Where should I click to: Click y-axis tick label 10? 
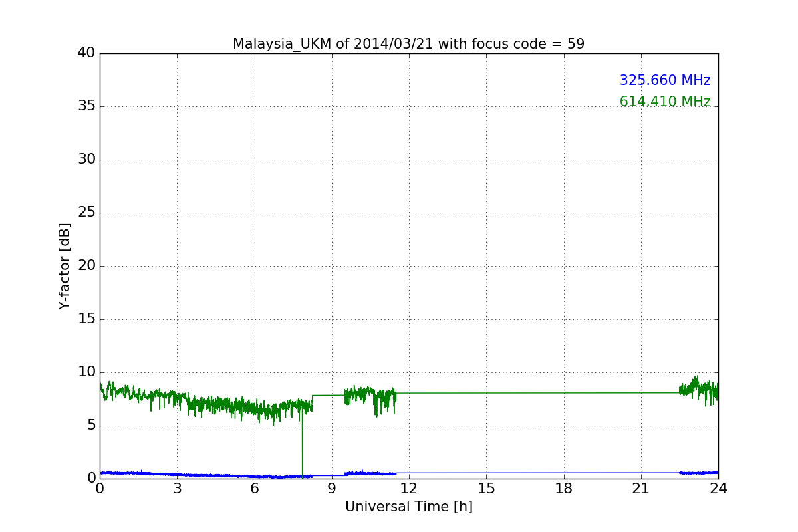pos(86,372)
